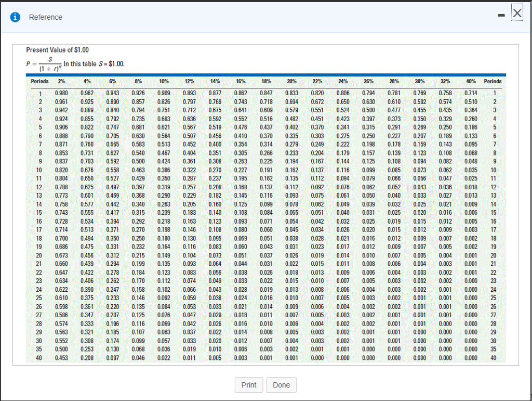Screen dimensions: 532x401
Task: Click the 26% column header
Action: (368, 81)
